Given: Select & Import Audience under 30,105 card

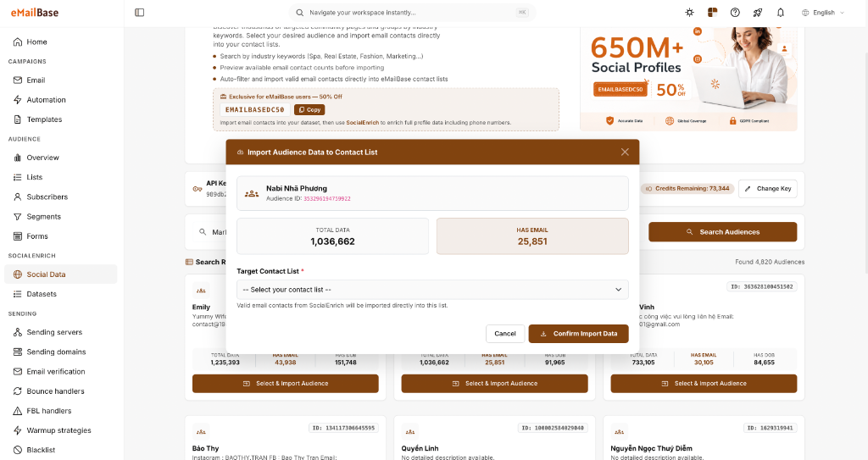Looking at the screenshot, I should point(704,384).
